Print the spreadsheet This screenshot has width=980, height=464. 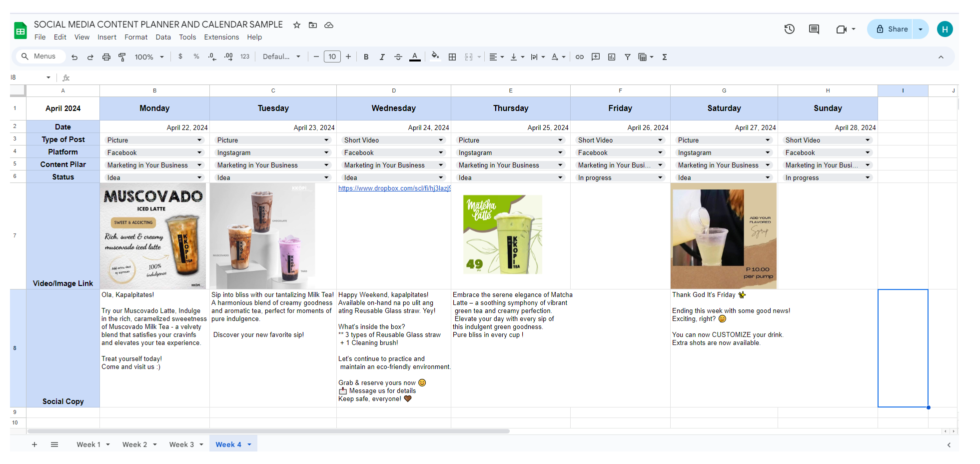(106, 57)
